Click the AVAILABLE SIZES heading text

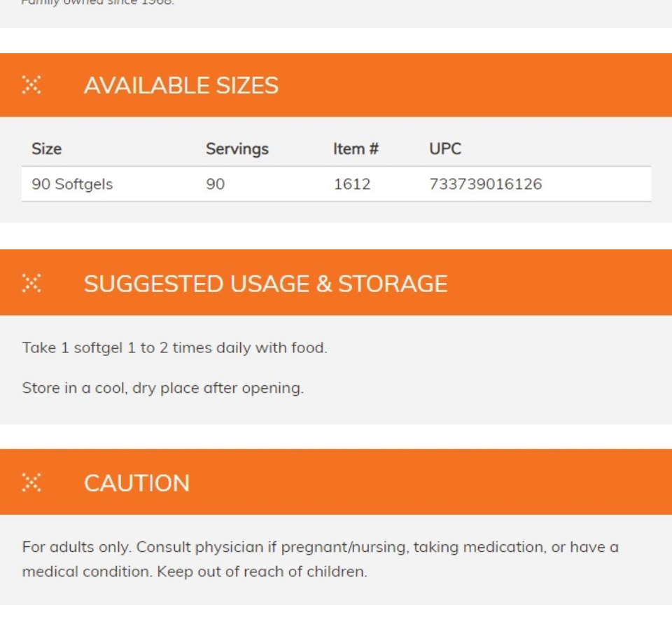pyautogui.click(x=181, y=85)
